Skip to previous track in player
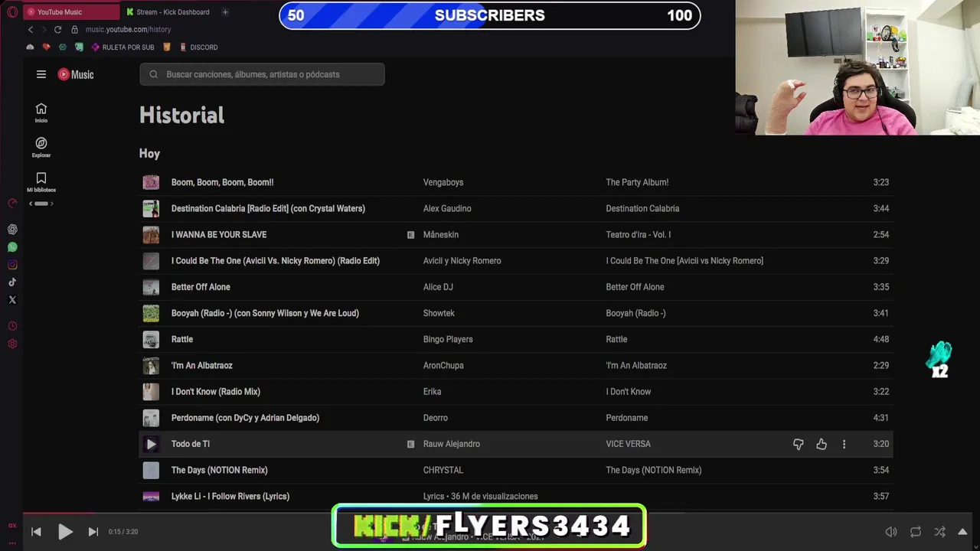This screenshot has height=551, width=980. point(36,532)
